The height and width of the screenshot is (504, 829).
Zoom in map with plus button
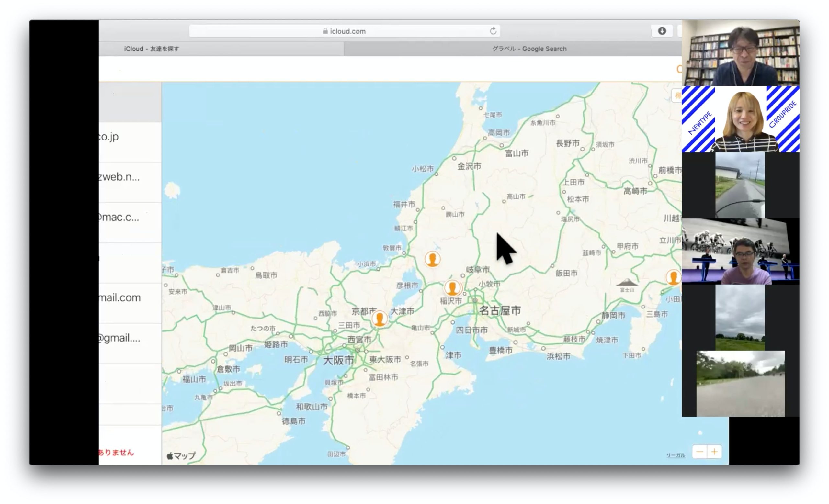714,452
